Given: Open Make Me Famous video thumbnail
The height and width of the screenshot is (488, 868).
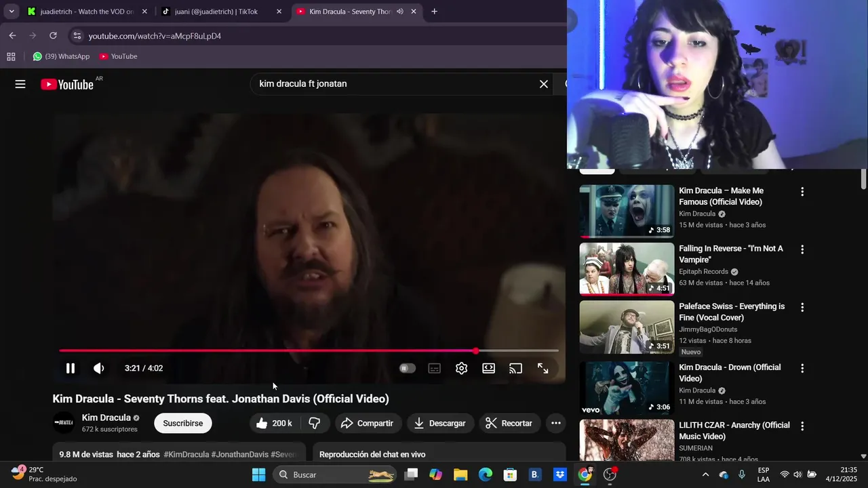Looking at the screenshot, I should point(627,211).
